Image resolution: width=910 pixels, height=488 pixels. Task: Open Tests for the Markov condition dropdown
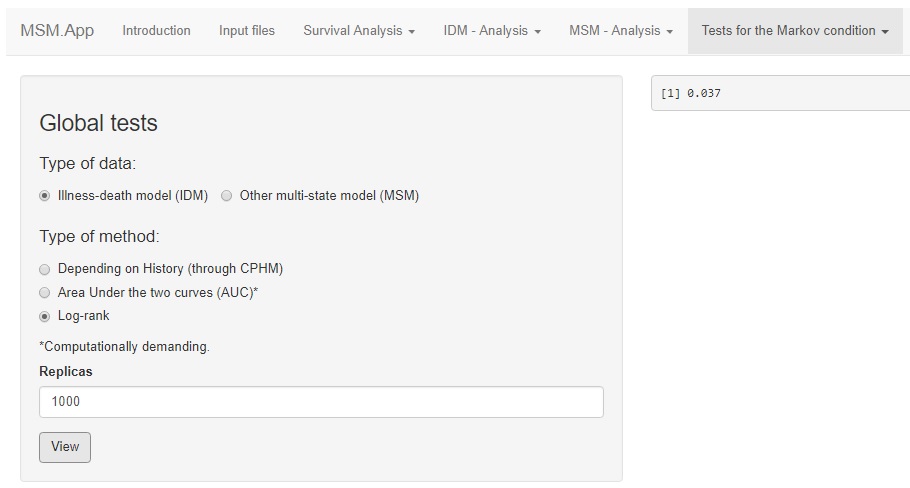pyautogui.click(x=795, y=31)
